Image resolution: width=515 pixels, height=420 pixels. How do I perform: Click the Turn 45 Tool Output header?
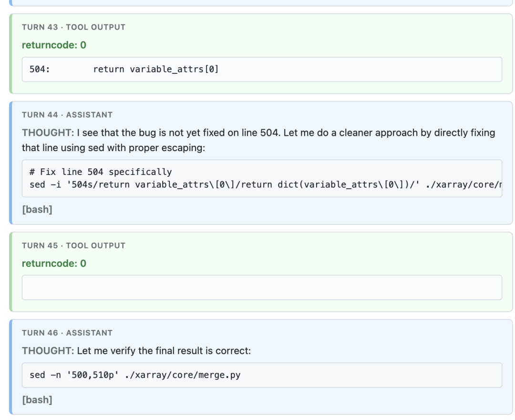tap(73, 246)
